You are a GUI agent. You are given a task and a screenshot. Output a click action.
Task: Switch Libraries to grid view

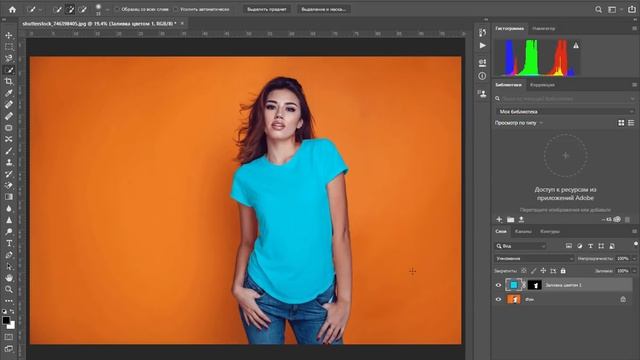pos(621,123)
